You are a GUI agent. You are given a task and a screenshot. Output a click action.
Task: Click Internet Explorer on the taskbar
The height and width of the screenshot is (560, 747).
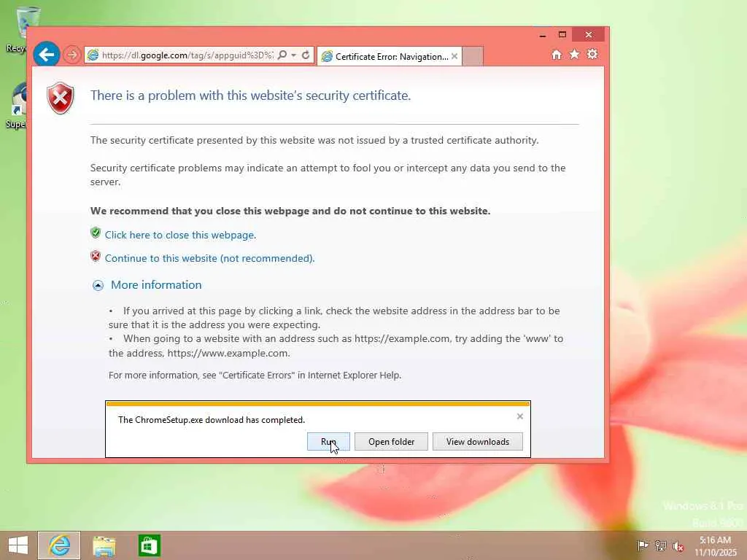tap(59, 545)
